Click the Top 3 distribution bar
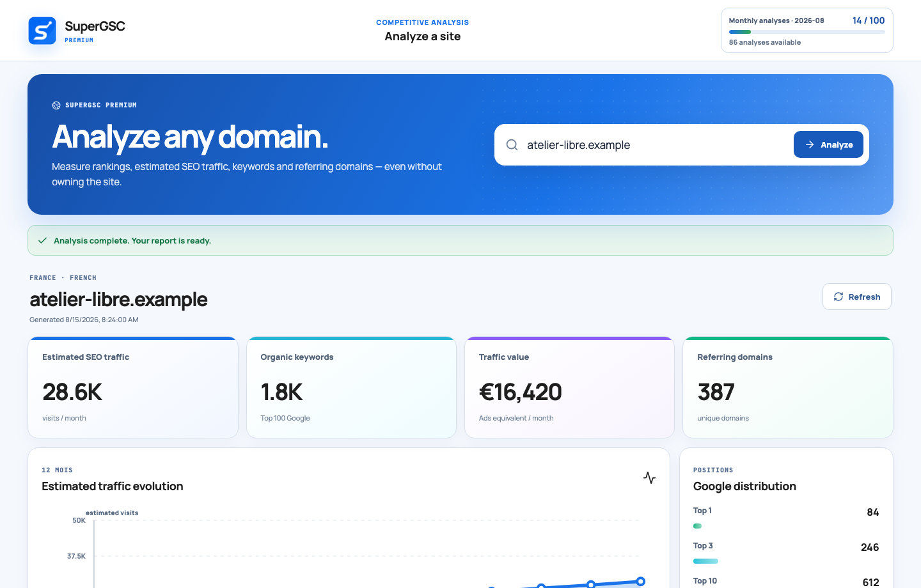Viewport: 921px width, 588px height. tap(705, 561)
